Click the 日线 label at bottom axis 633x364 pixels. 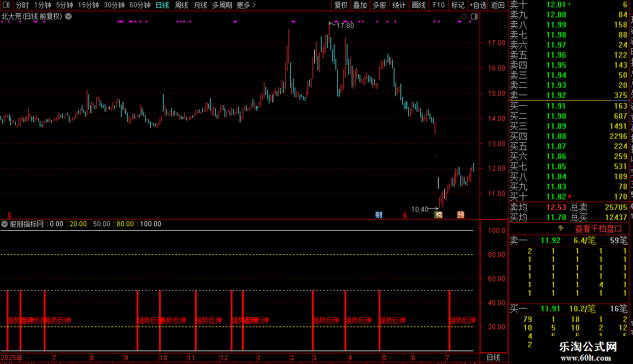tap(494, 357)
